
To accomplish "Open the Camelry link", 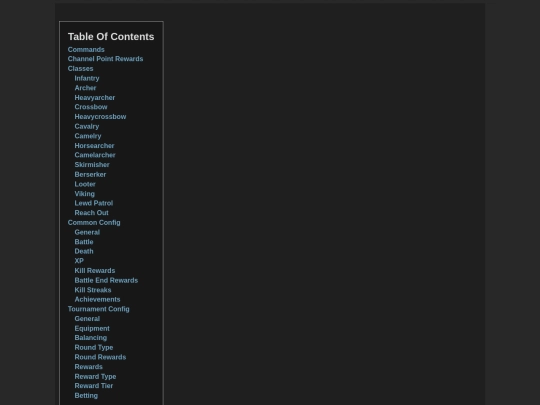I will [x=88, y=136].
